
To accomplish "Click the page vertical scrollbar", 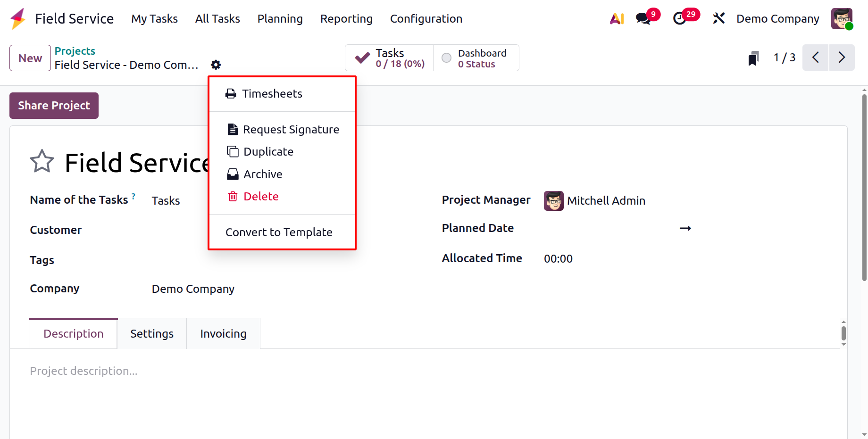I will 864,189.
